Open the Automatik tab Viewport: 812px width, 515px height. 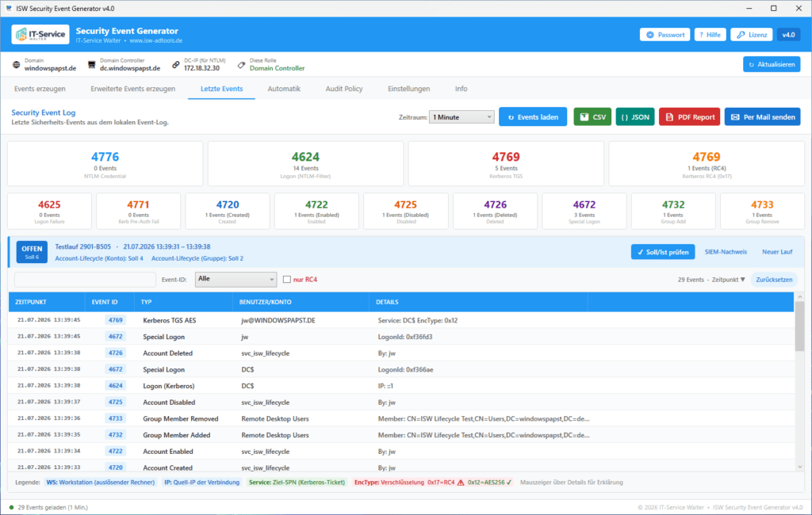[284, 89]
